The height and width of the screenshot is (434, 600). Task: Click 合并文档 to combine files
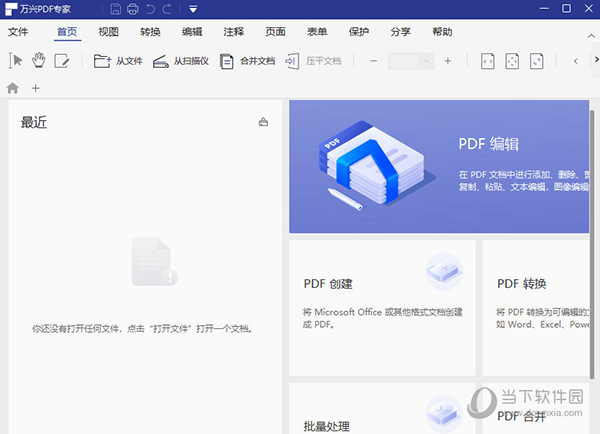click(x=247, y=61)
